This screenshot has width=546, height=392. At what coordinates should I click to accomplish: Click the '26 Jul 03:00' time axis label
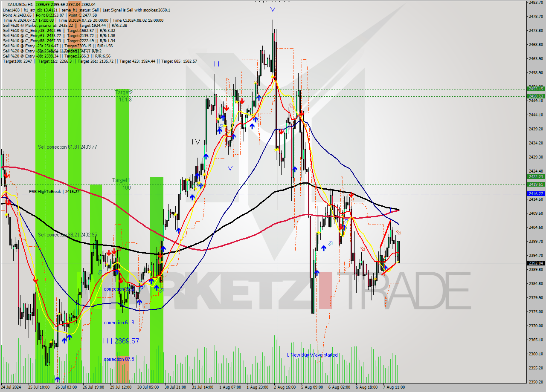(x=66, y=387)
